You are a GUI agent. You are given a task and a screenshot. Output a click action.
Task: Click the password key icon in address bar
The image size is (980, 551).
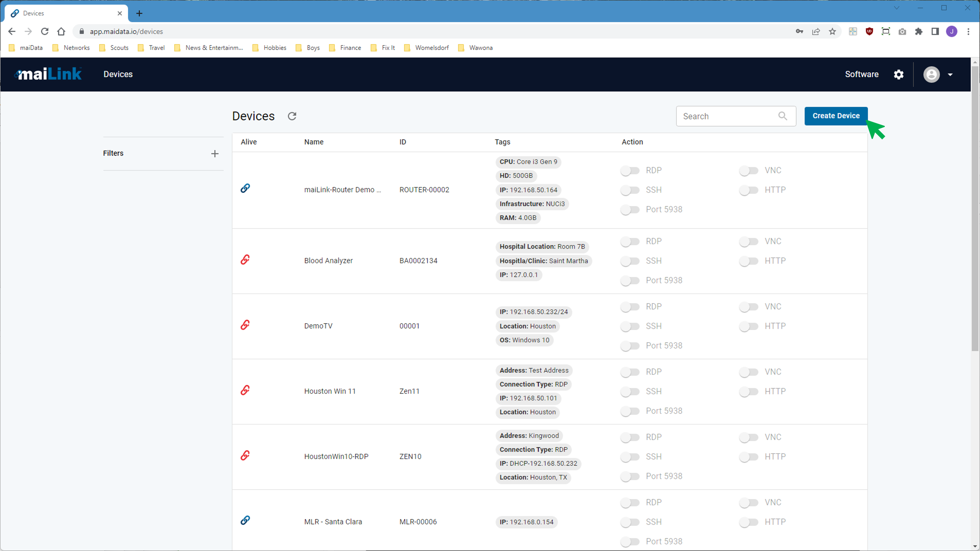pos(799,32)
